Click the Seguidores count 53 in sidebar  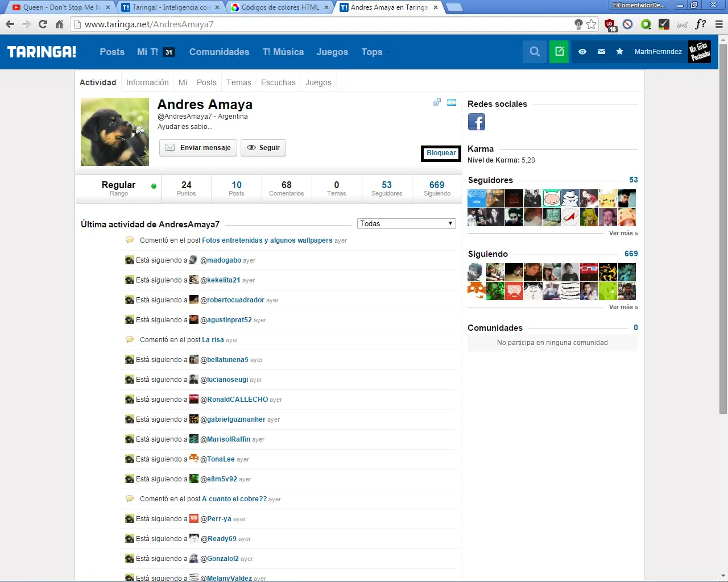tap(634, 180)
